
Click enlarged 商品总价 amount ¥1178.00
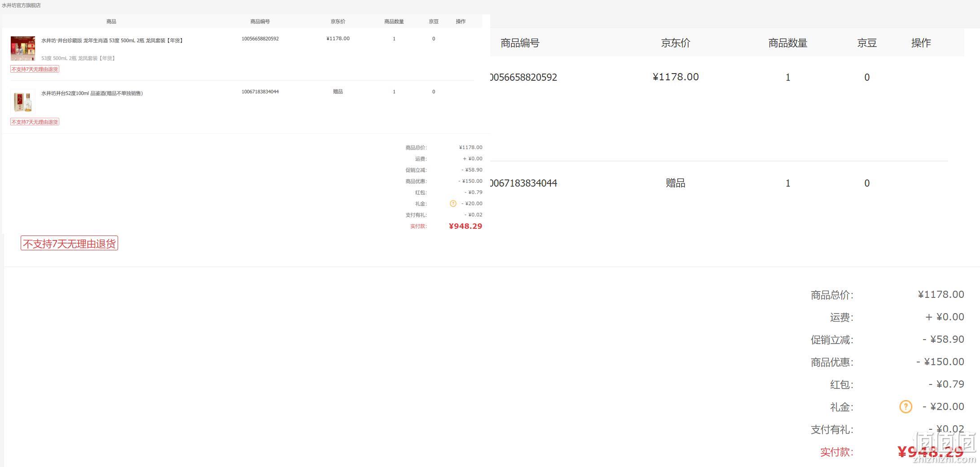coord(941,294)
